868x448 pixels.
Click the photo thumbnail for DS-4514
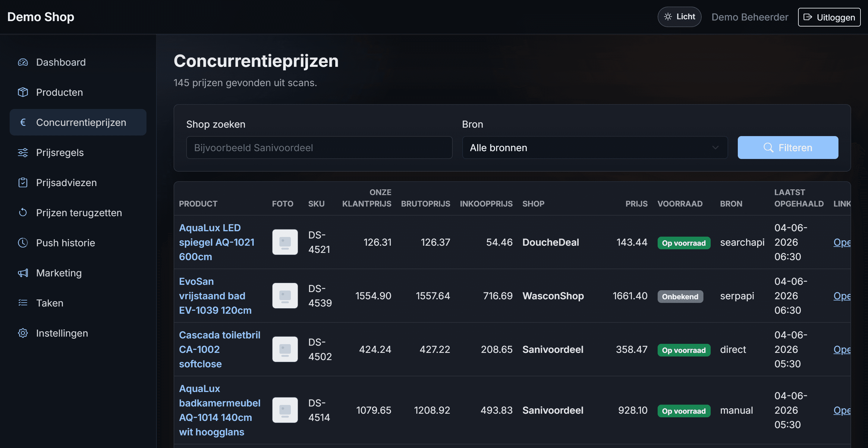285,410
